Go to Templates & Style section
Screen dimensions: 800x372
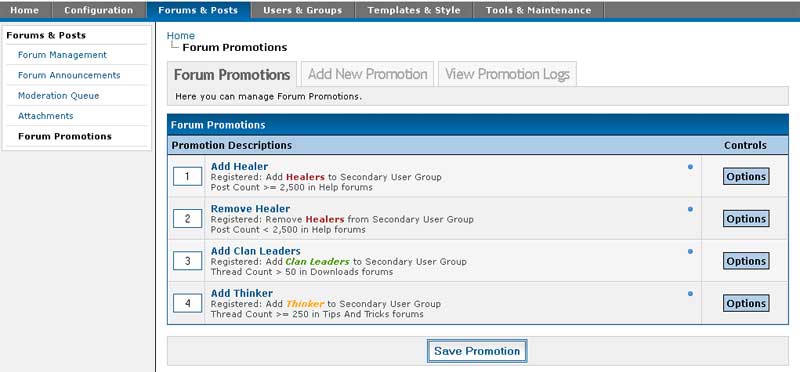click(414, 10)
